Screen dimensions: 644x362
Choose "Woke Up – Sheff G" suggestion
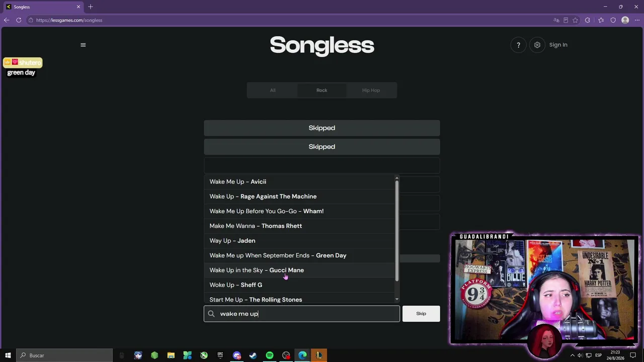(x=299, y=285)
